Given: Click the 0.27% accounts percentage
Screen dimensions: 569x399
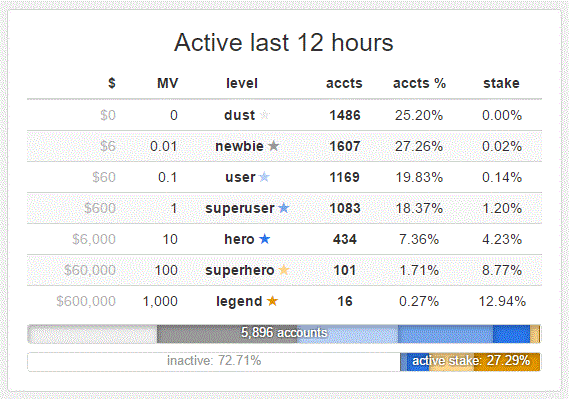Looking at the screenshot, I should click(x=419, y=301).
